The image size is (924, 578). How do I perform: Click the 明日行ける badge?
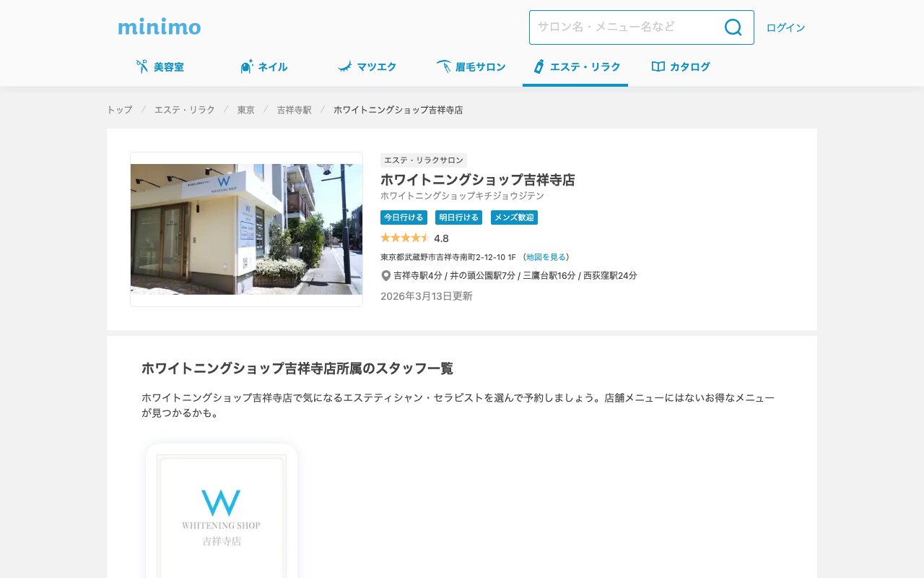coord(458,217)
